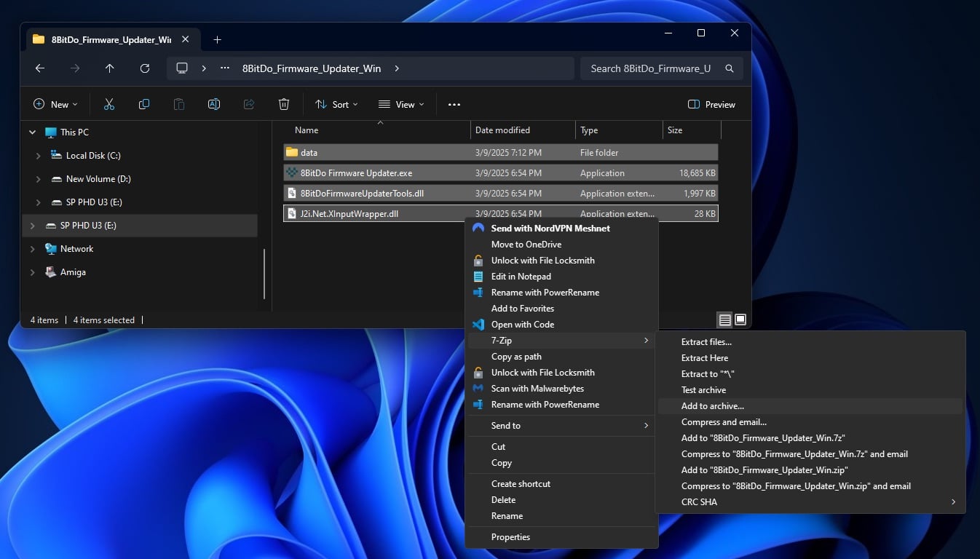This screenshot has width=980, height=559.
Task: Select Copy as path
Action: [561, 357]
